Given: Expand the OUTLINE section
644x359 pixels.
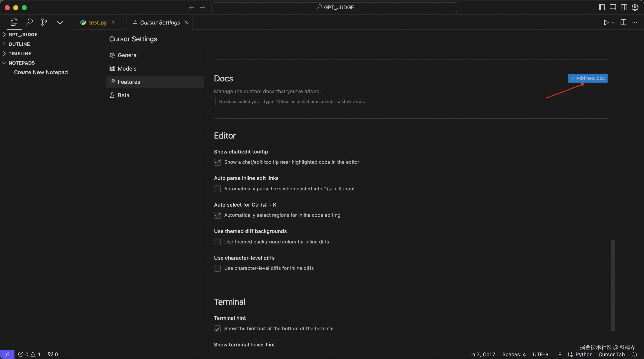Looking at the screenshot, I should pos(19,44).
